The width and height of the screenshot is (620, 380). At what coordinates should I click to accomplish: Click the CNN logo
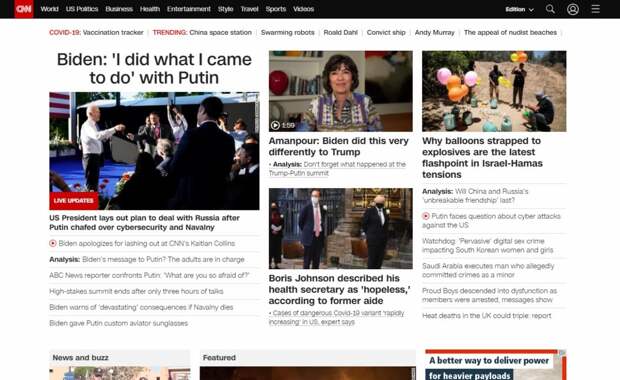point(24,9)
